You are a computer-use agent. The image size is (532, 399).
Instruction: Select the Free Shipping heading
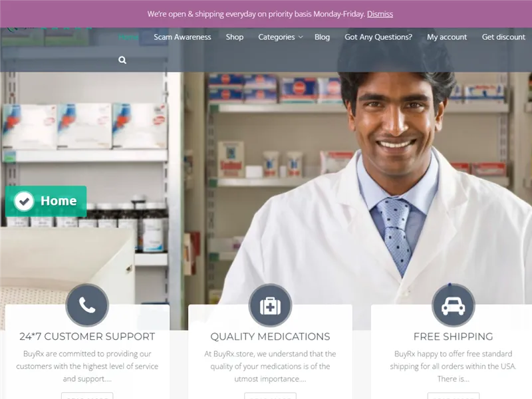453,336
